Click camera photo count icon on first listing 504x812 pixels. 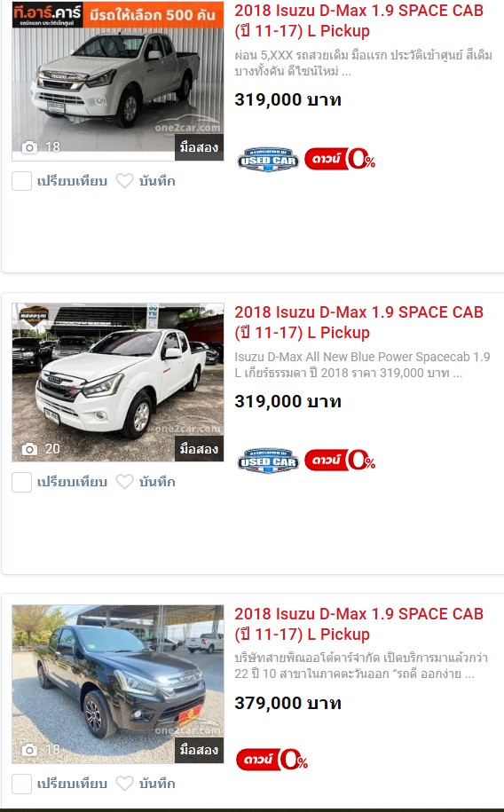pyautogui.click(x=29, y=147)
